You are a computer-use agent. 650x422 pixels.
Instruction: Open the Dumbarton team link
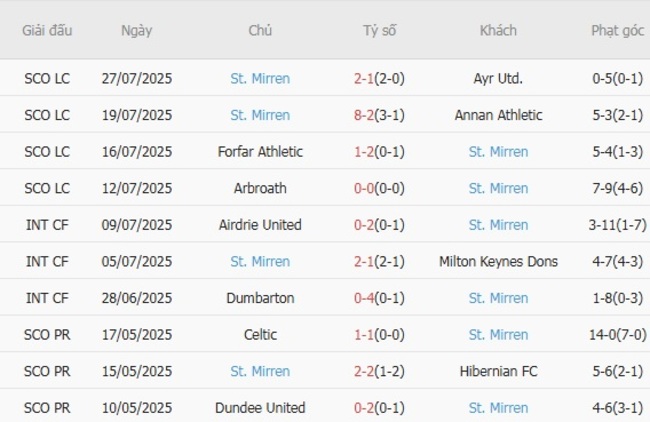260,298
